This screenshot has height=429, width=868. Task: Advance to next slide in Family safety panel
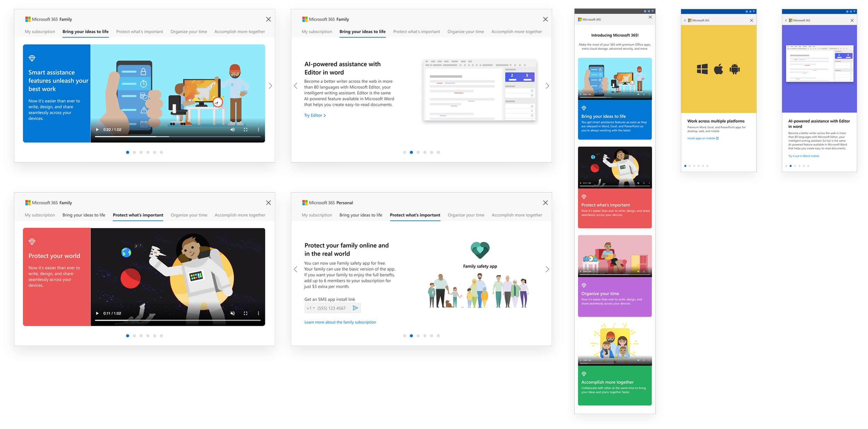(x=547, y=269)
